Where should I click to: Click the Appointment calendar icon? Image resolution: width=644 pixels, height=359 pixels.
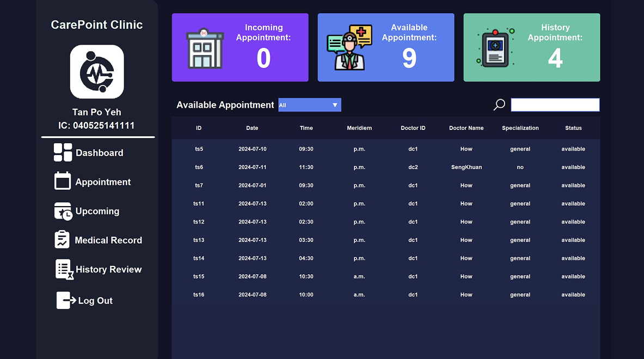[x=63, y=181]
